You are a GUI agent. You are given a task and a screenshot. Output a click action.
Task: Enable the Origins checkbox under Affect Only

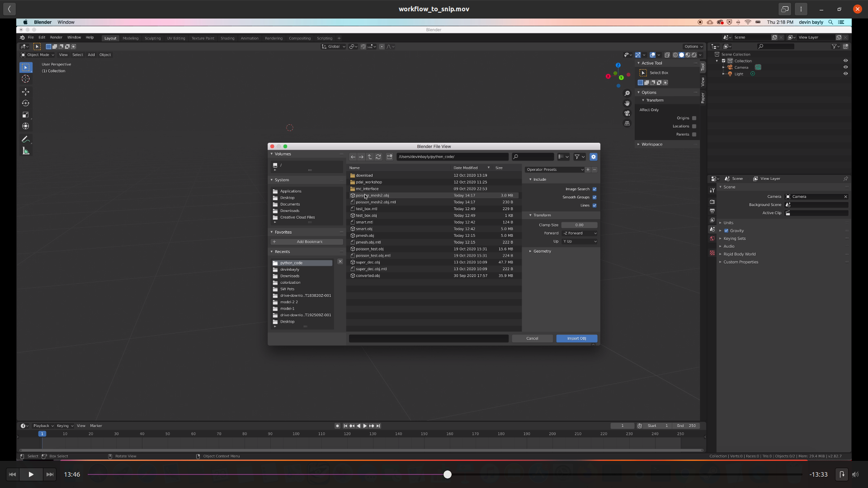click(694, 118)
